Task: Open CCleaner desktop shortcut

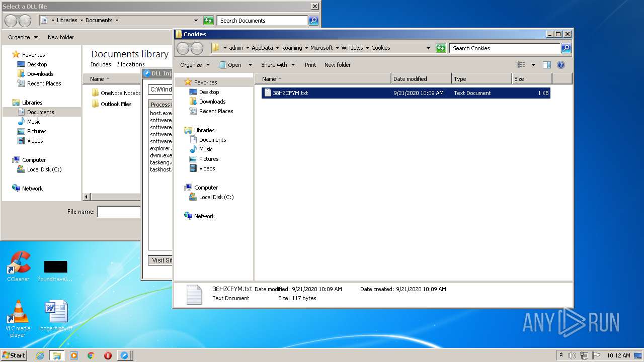Action: (x=18, y=267)
